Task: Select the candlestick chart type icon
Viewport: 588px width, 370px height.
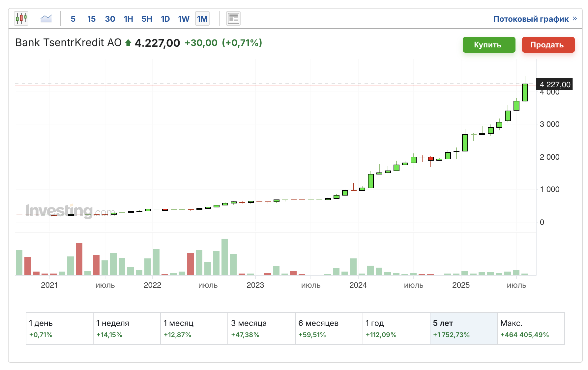Action: point(21,18)
